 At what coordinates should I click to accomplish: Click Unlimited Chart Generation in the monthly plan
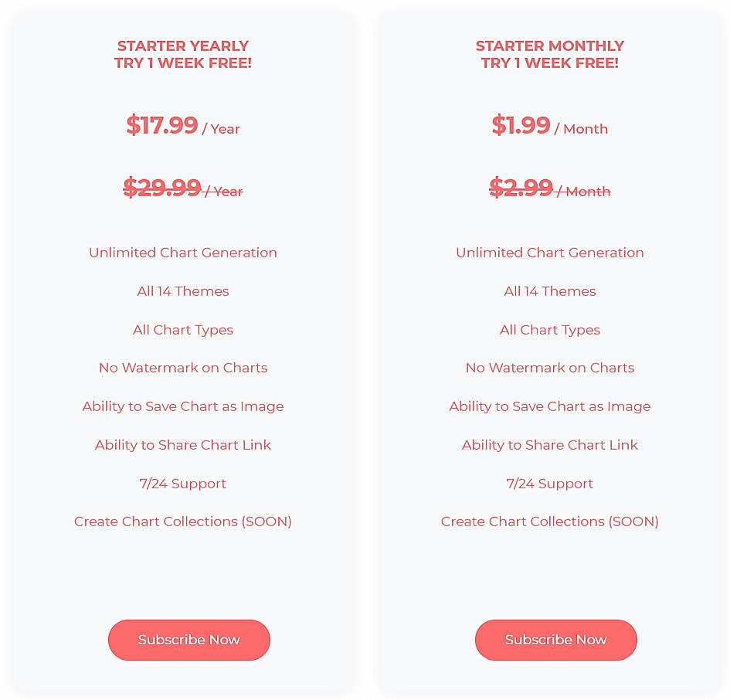click(549, 253)
